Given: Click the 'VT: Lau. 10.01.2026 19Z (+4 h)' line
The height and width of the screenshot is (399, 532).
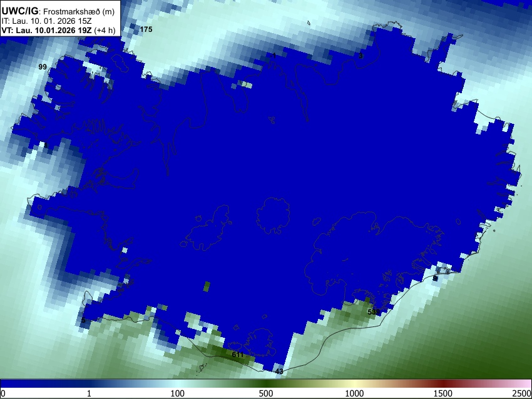Looking at the screenshot, I should point(58,30).
